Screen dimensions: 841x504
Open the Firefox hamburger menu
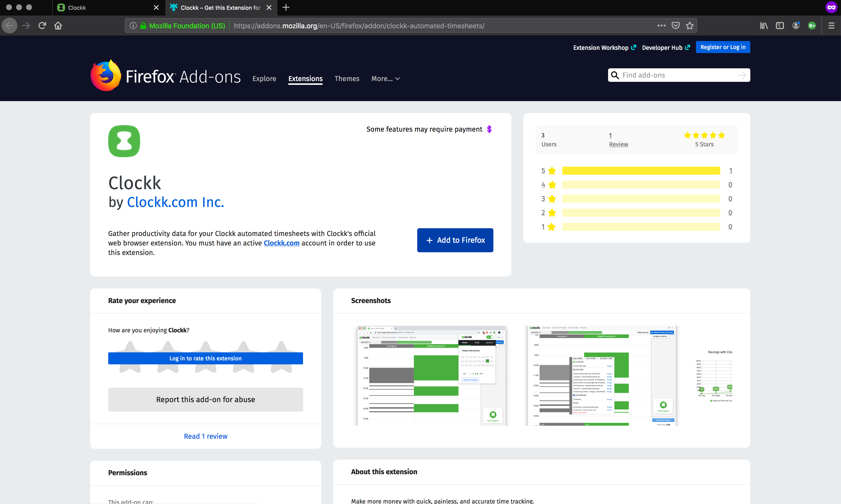tap(831, 26)
